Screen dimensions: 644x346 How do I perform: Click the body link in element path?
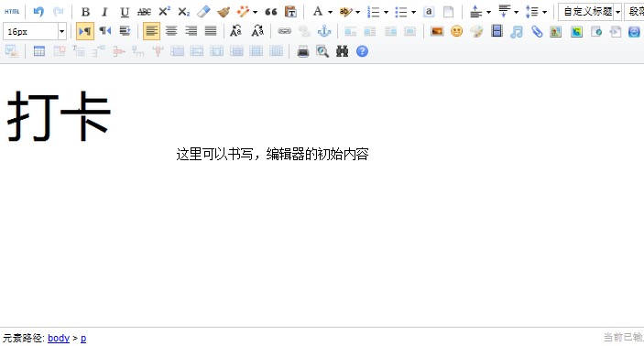click(59, 338)
